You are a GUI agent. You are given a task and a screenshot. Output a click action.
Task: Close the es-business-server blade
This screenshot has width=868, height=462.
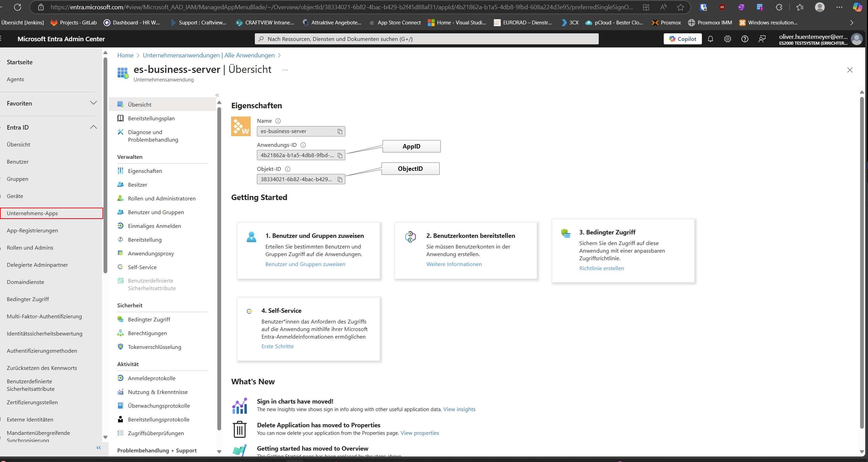(x=850, y=70)
